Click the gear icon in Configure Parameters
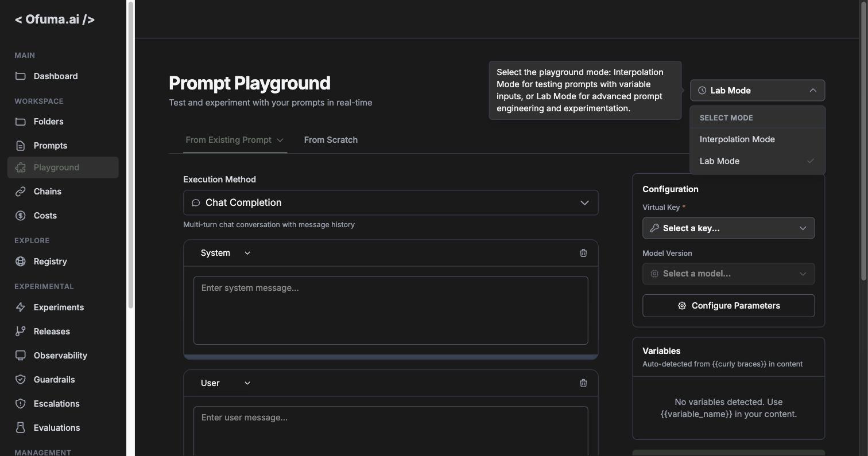The image size is (868, 456). tap(682, 306)
